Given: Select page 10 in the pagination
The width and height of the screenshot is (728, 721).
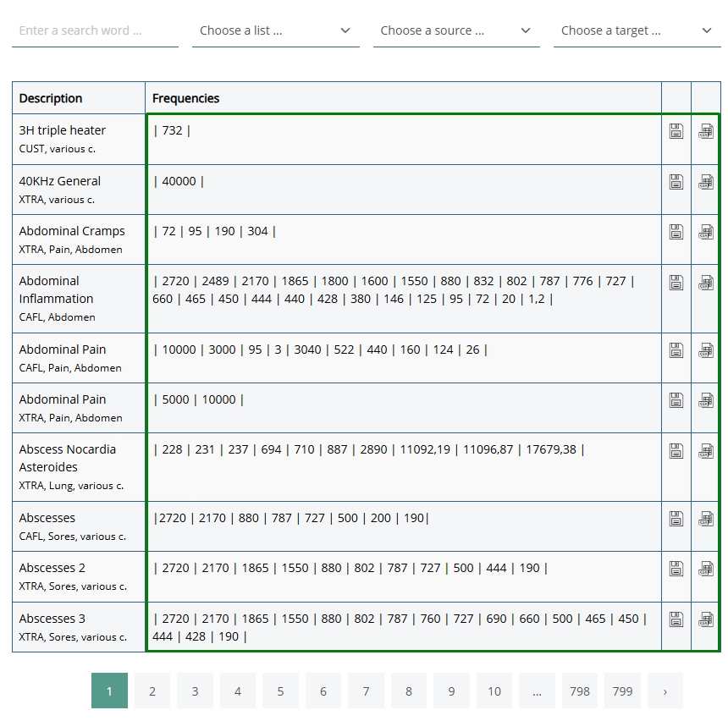Looking at the screenshot, I should tap(494, 691).
